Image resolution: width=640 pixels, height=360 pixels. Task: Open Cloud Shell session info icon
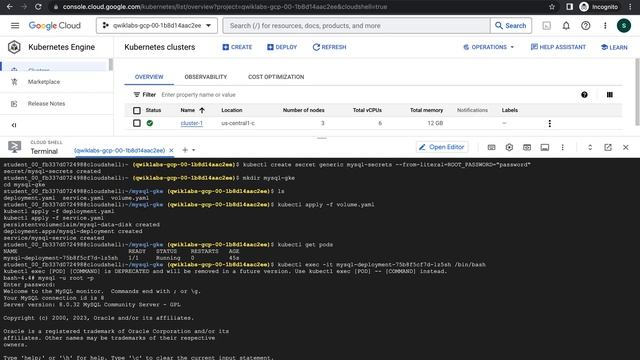pos(544,147)
